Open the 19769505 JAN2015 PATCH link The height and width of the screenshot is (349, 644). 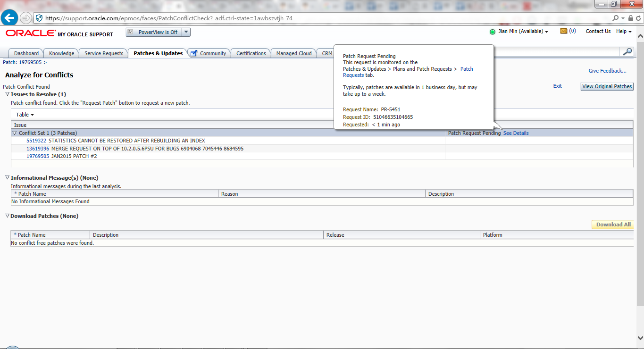[38, 156]
